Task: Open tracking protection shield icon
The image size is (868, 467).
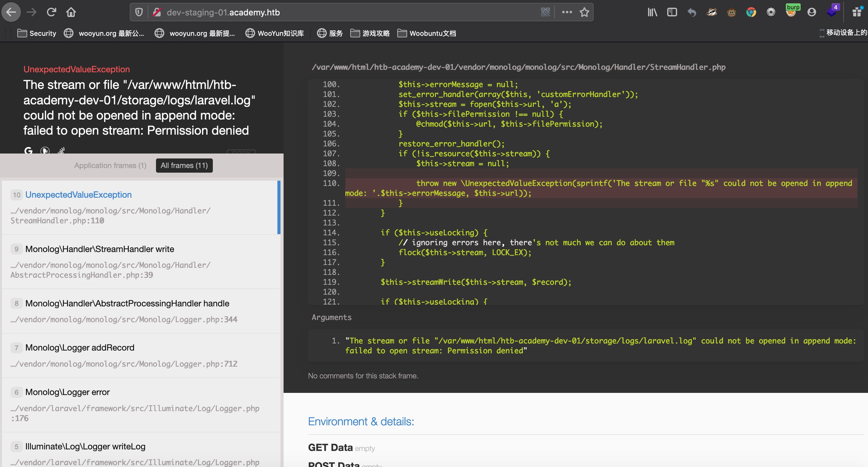Action: tap(139, 12)
